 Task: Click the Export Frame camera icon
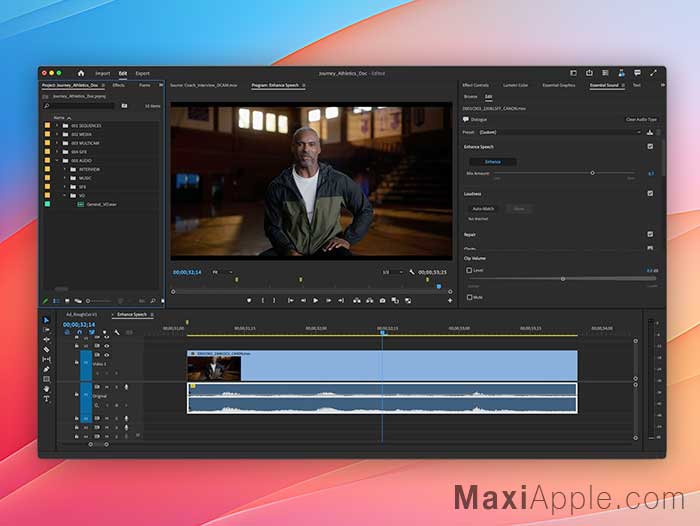click(x=383, y=301)
